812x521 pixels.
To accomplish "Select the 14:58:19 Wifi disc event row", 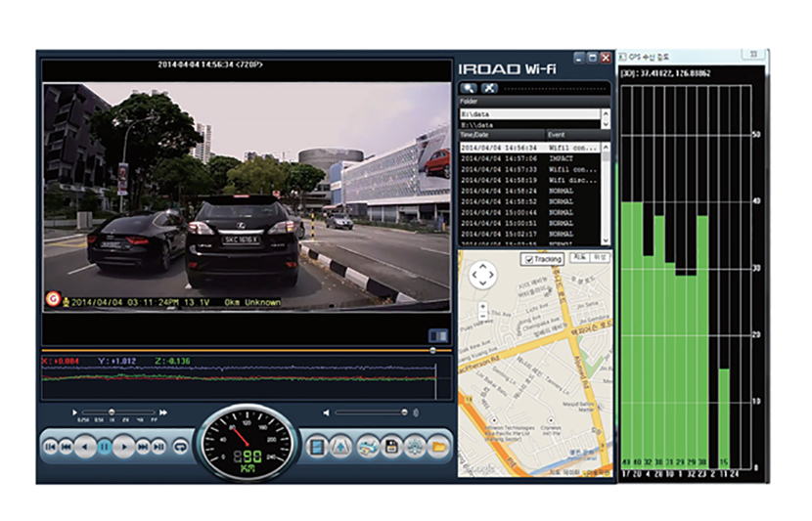I will 530,181.
